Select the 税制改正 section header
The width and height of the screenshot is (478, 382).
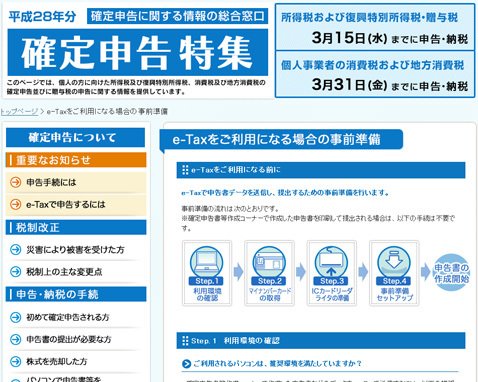coord(76,227)
